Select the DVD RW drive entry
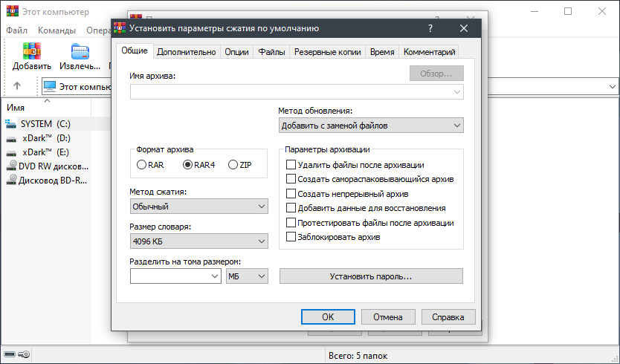Screen dimensions: 620x364 click(x=48, y=166)
